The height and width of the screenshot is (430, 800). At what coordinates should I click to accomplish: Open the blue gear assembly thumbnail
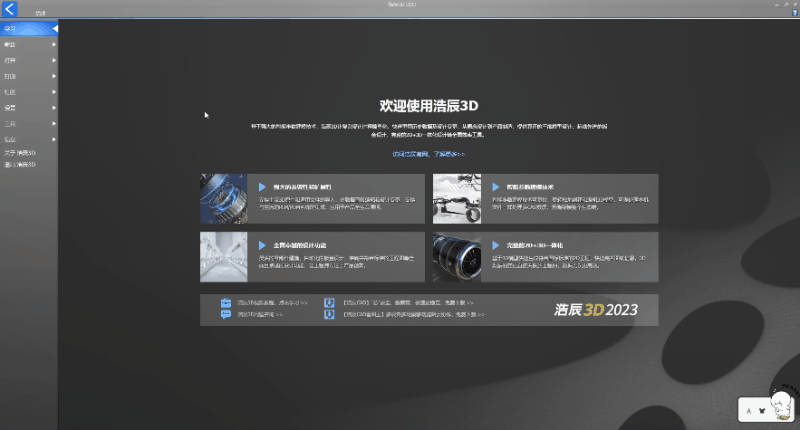tap(223, 198)
